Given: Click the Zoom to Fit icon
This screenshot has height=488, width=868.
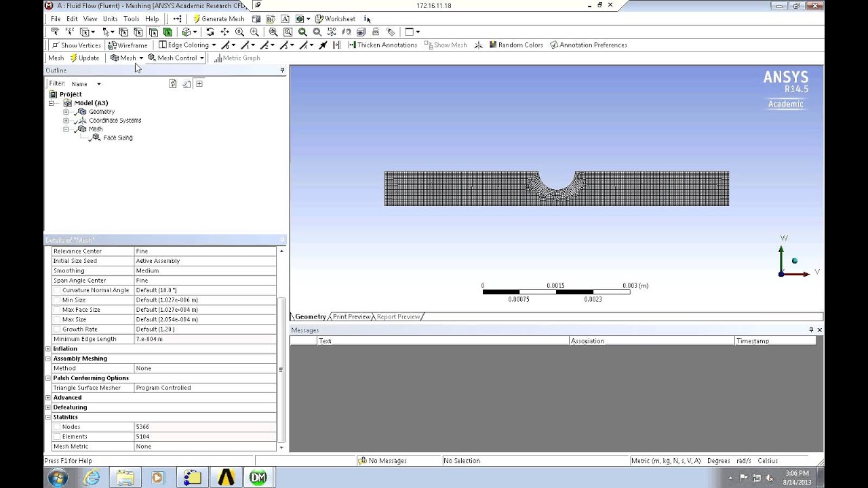Looking at the screenshot, I should [273, 32].
